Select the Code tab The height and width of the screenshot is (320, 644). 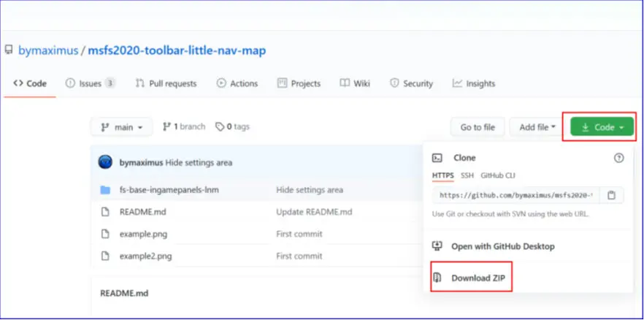[x=29, y=83]
